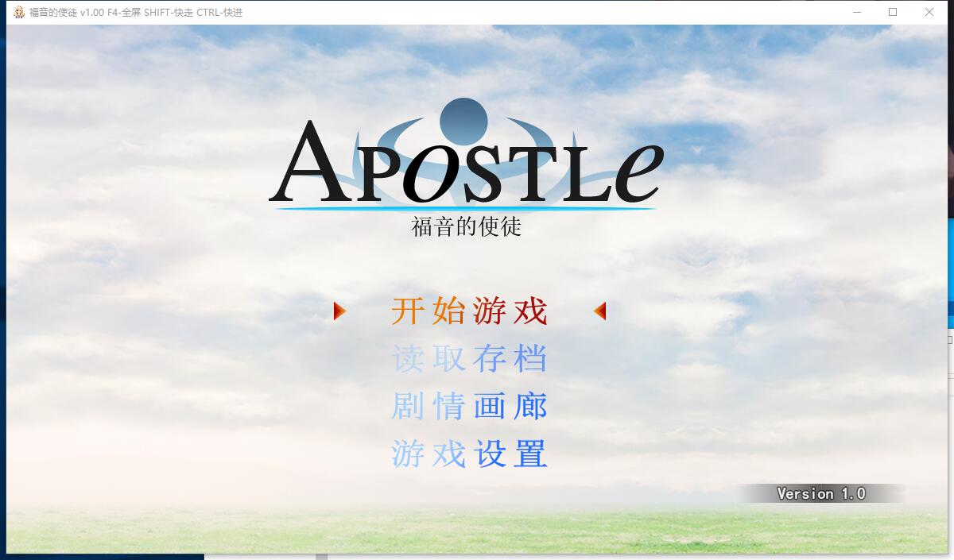Viewport: 954px width, 560px height.
Task: Open 读取存档 to load a saved game
Action: 469,359
